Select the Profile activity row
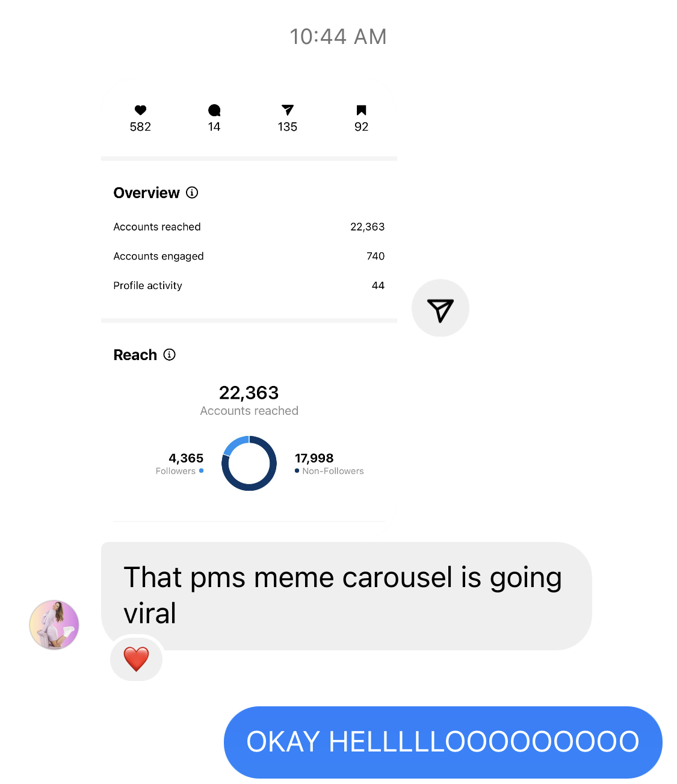 click(249, 285)
